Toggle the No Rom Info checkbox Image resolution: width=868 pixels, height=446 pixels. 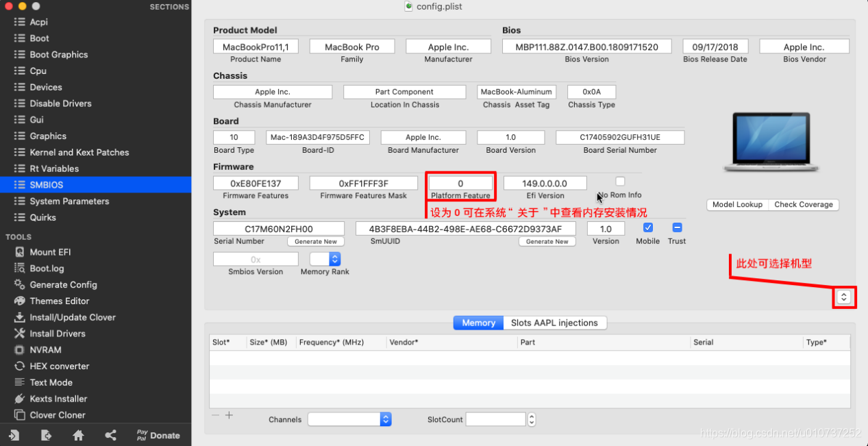(620, 182)
